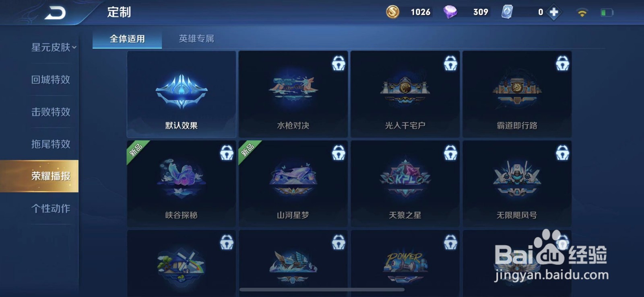Add vouchers with the plus icon
The image size is (644, 297).
[x=554, y=12]
